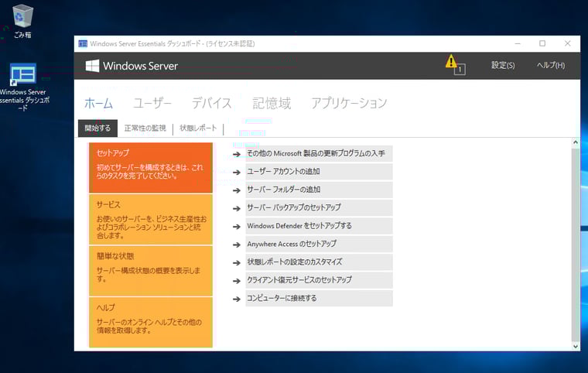Click arrow icon beside コンピューターに接続する

tap(237, 299)
